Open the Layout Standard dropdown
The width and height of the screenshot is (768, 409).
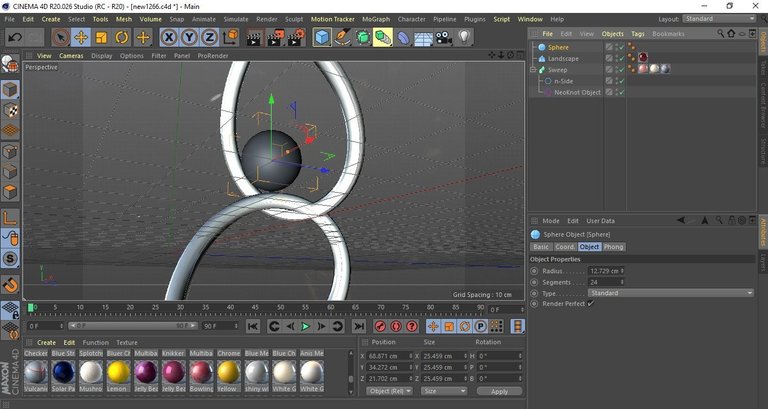pos(719,19)
